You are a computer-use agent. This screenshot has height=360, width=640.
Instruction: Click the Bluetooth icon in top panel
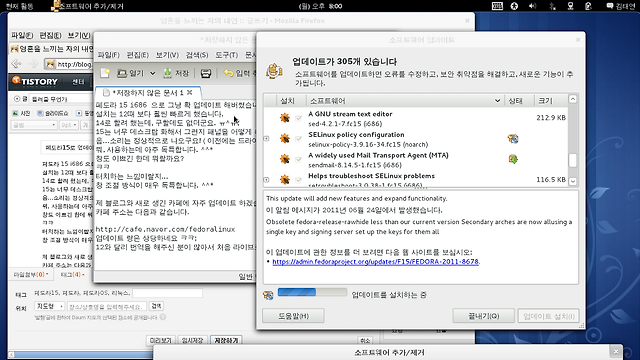click(552, 6)
